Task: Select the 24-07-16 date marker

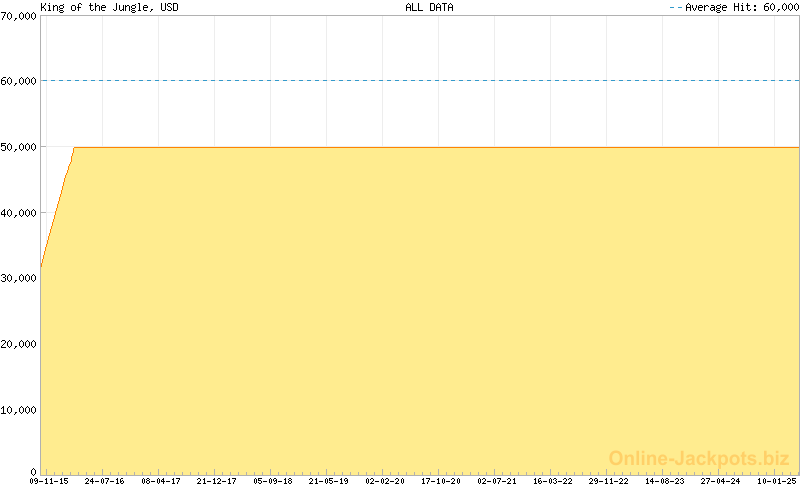Action: pyautogui.click(x=104, y=481)
